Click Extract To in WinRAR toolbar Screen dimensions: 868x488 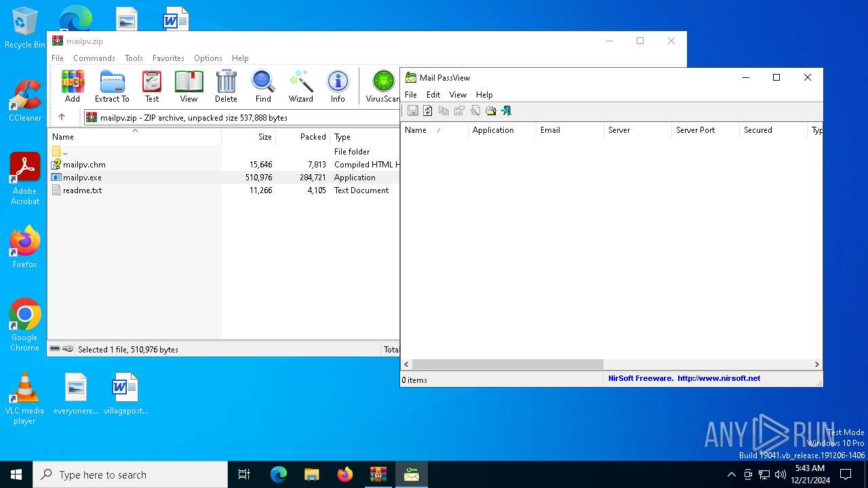tap(112, 87)
